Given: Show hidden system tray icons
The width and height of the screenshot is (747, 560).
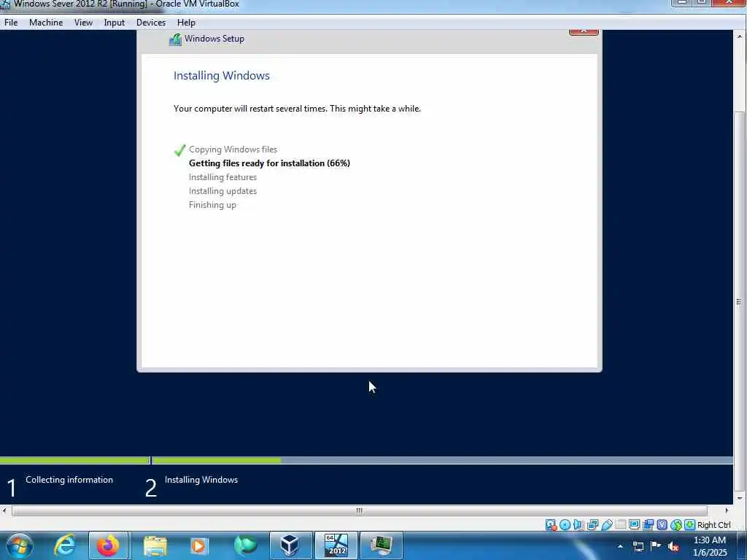Looking at the screenshot, I should [620, 546].
